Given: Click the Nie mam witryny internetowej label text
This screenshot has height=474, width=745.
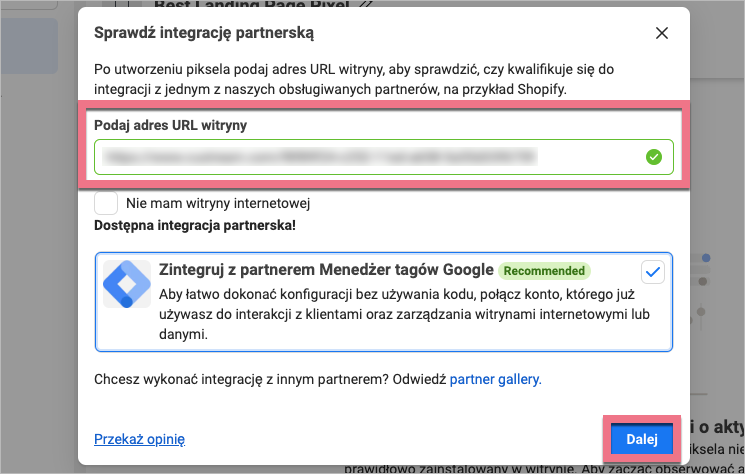Looking at the screenshot, I should 218,204.
